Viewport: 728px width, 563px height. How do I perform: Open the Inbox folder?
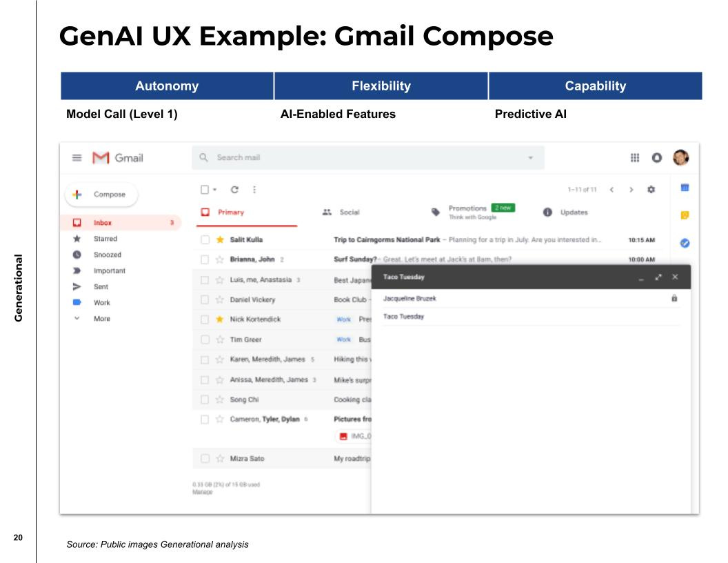[x=121, y=222]
